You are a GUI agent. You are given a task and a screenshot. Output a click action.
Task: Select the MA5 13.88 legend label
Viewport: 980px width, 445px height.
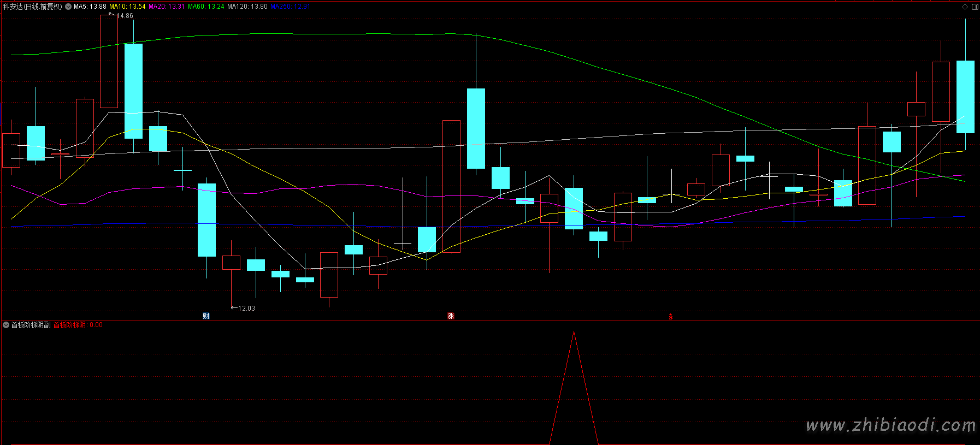(90, 7)
